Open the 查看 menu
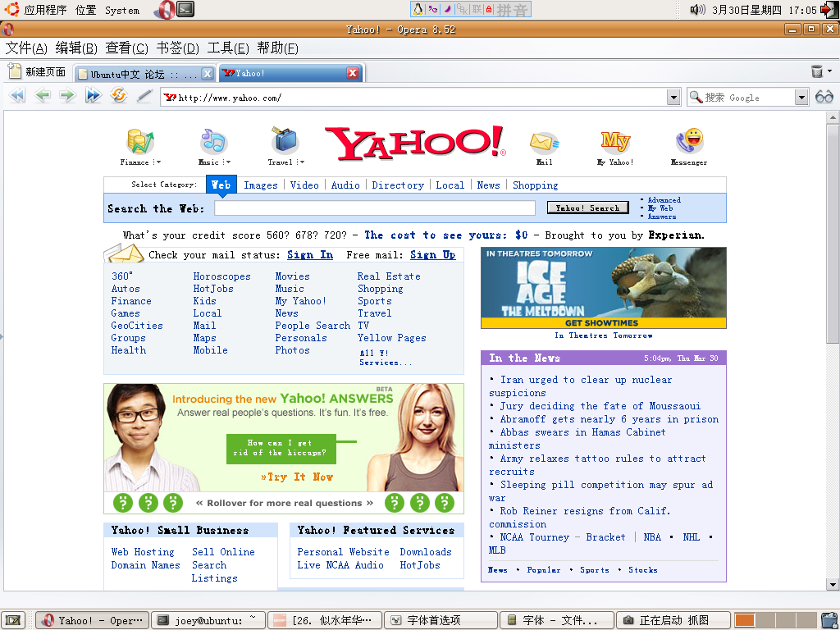840x630 pixels. (x=126, y=48)
